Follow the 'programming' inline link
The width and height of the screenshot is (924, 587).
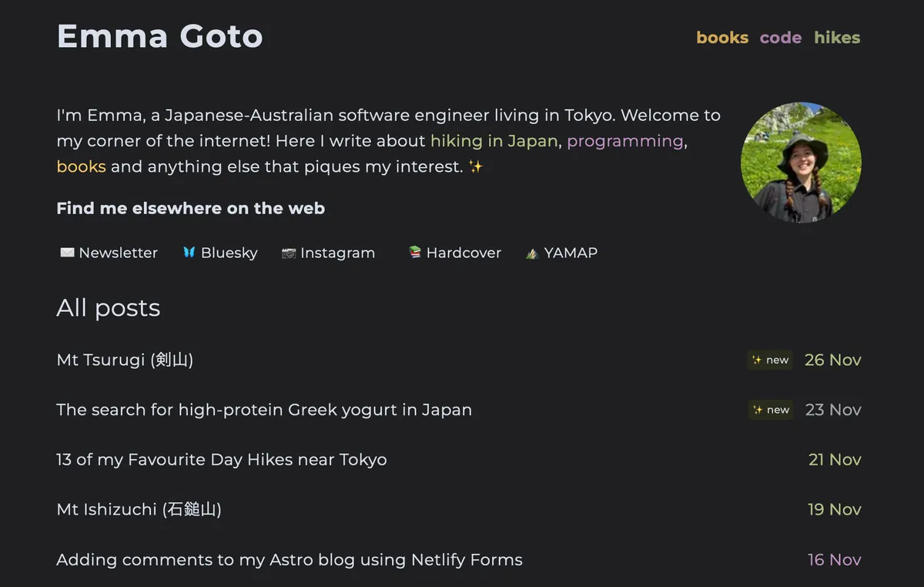(x=624, y=141)
